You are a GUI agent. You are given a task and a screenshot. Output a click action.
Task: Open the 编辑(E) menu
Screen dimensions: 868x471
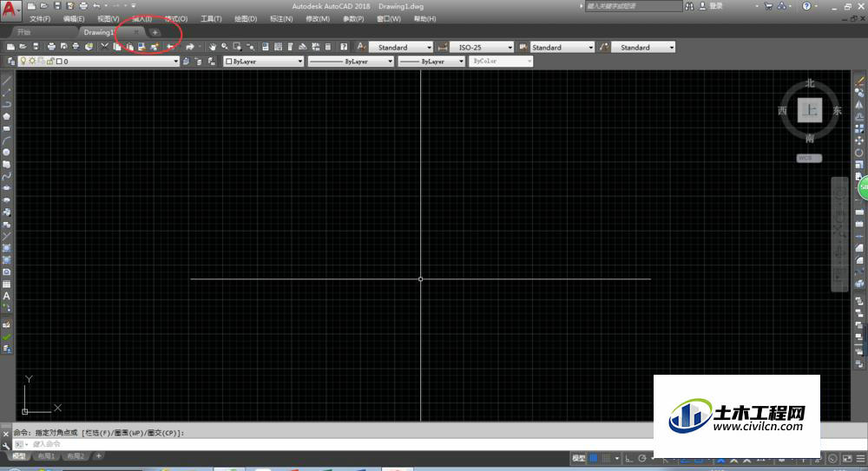74,19
